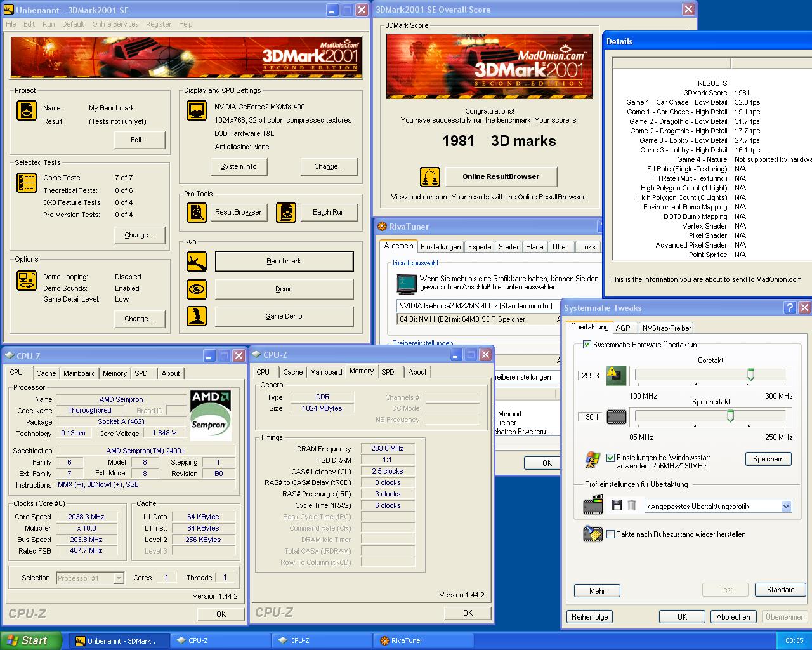Click the RivaTuner monitor icon under Geräteauswahl
The image size is (812, 650).
point(406,282)
